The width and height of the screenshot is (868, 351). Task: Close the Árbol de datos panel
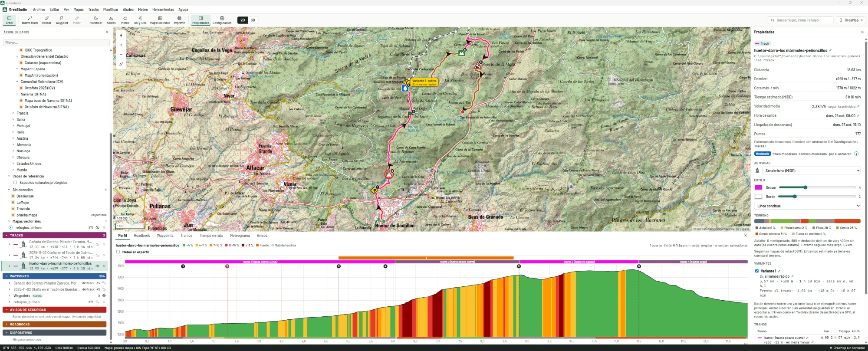[x=107, y=32]
